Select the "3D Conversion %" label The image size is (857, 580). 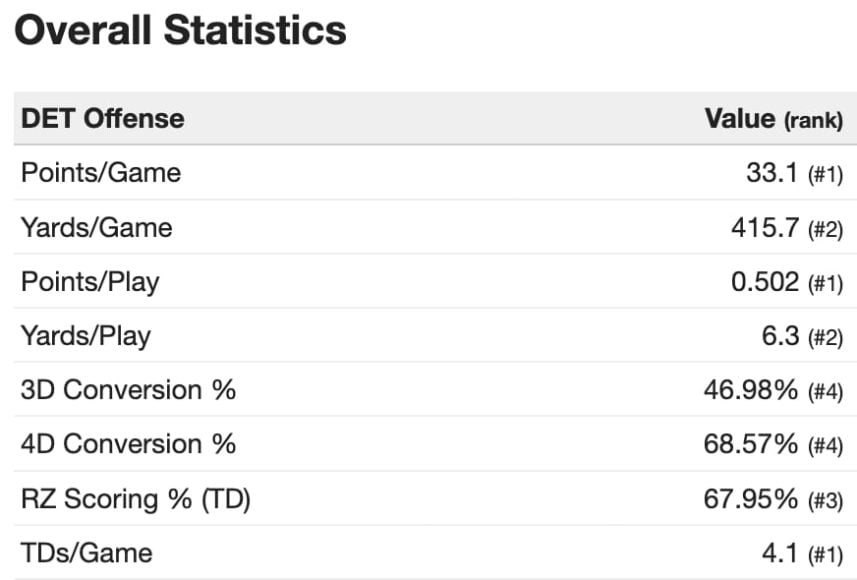pyautogui.click(x=128, y=390)
